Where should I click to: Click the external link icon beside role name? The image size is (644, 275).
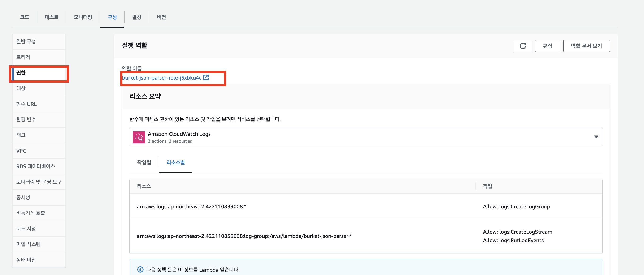(x=206, y=77)
